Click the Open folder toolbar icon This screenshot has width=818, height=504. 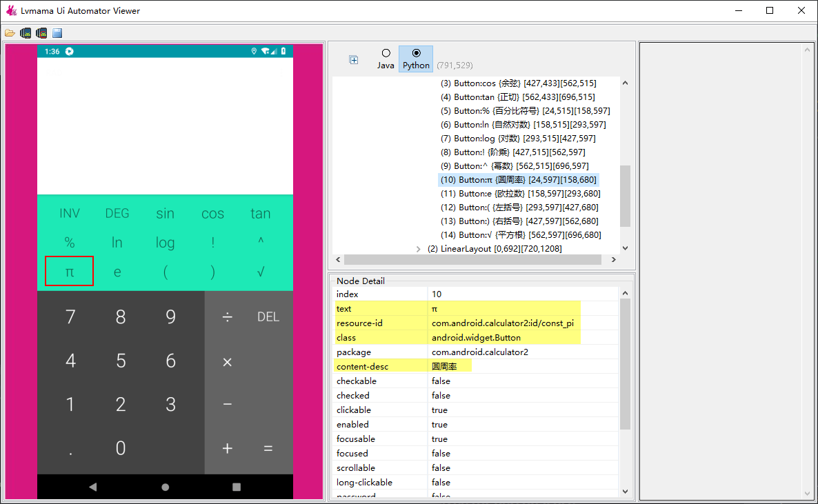point(10,33)
